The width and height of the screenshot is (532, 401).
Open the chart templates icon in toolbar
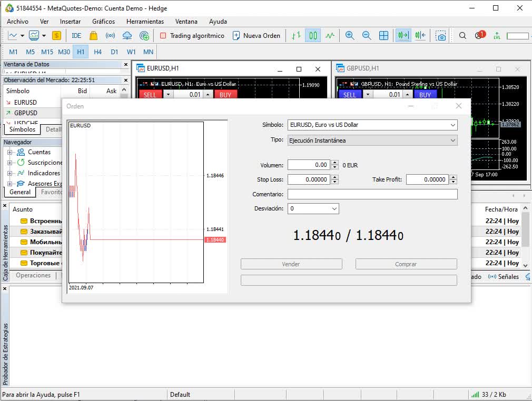tap(34, 36)
